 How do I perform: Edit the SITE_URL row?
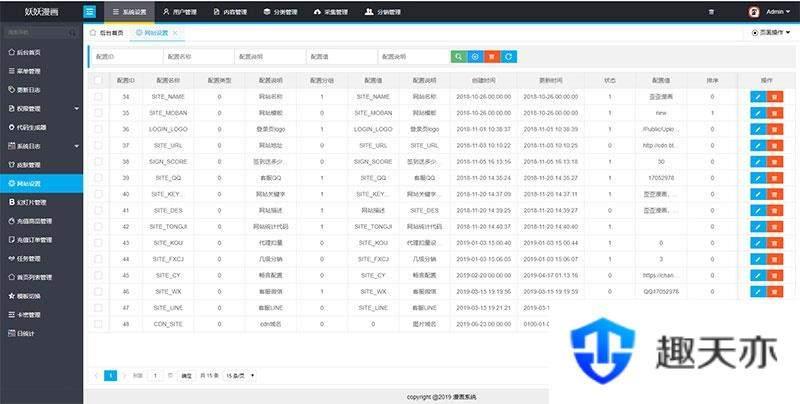tap(758, 145)
